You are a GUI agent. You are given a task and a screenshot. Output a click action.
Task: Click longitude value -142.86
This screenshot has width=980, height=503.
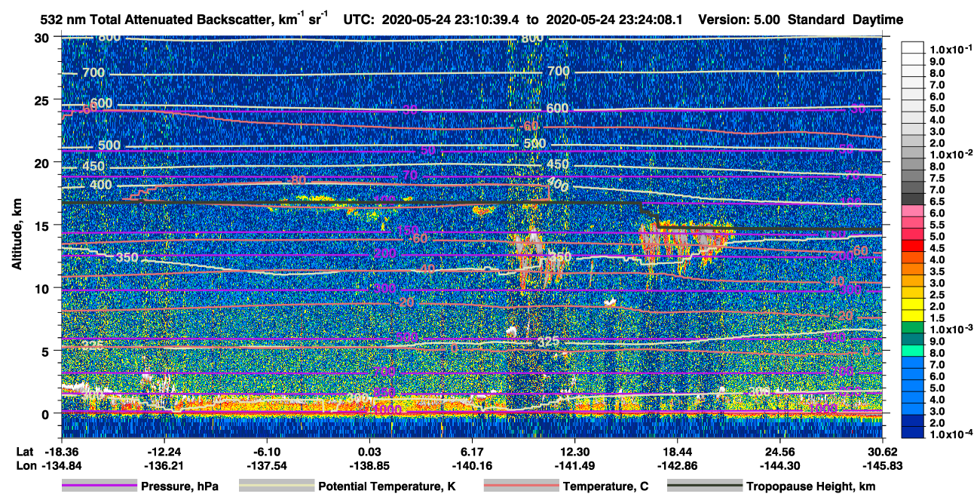coord(677,465)
